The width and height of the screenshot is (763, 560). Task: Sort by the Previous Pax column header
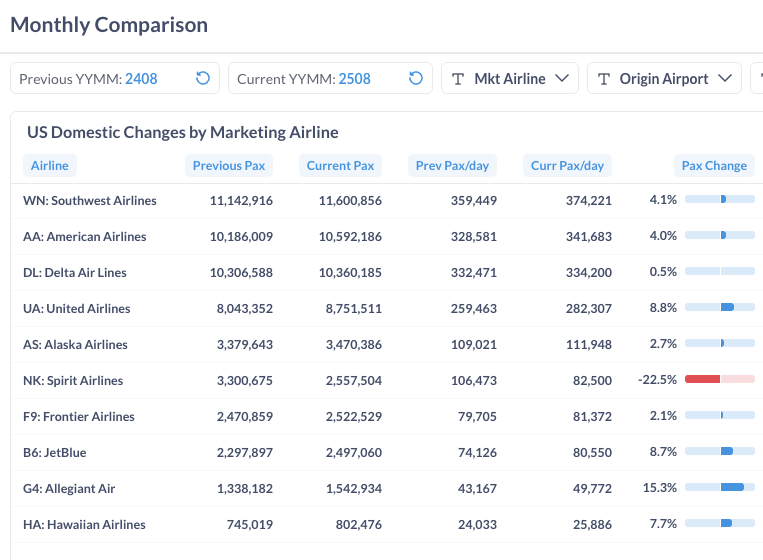coord(229,165)
